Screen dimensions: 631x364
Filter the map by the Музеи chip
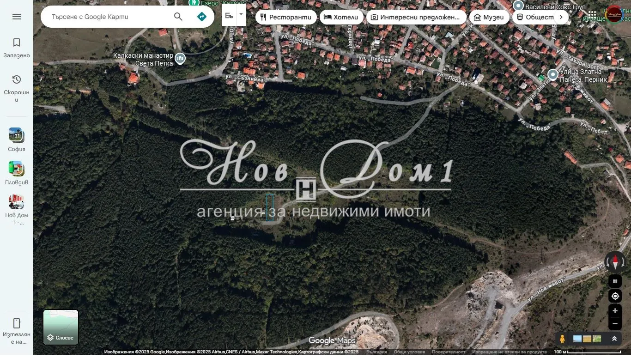tap(489, 17)
